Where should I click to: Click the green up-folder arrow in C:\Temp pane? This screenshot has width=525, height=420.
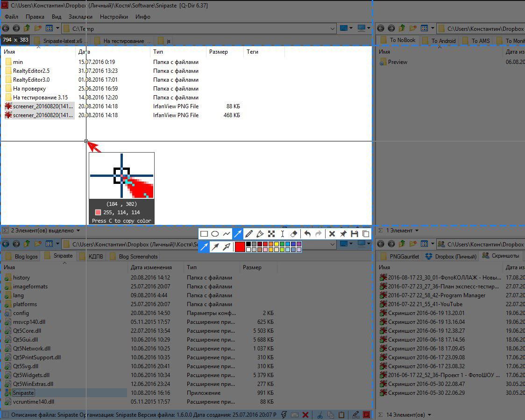[x=27, y=28]
